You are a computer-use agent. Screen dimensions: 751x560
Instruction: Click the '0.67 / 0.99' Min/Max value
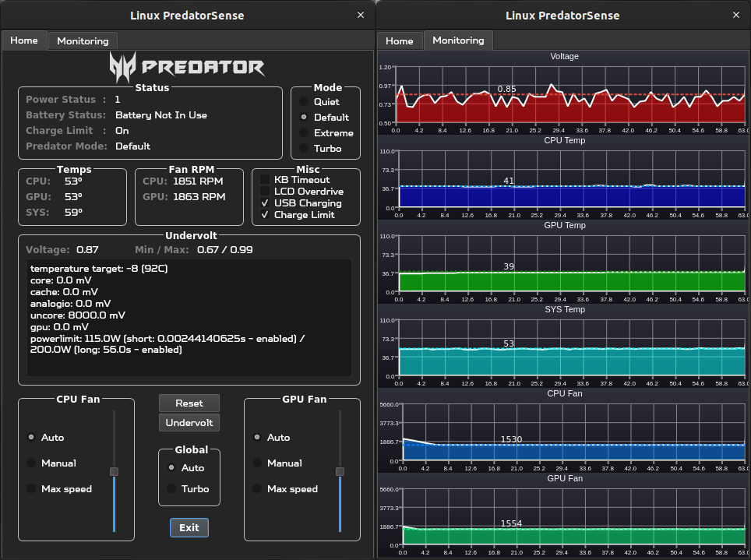pyautogui.click(x=224, y=249)
